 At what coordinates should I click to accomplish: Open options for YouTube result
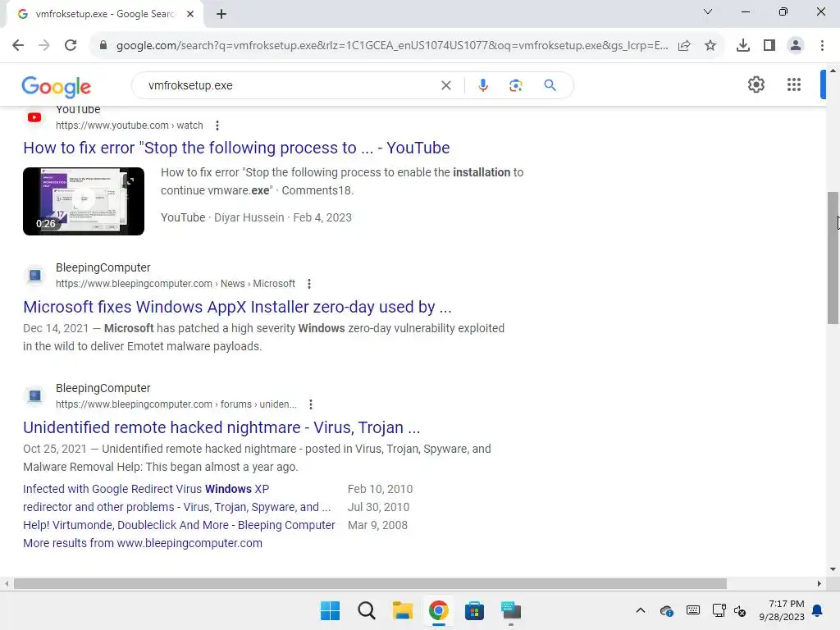pos(217,126)
